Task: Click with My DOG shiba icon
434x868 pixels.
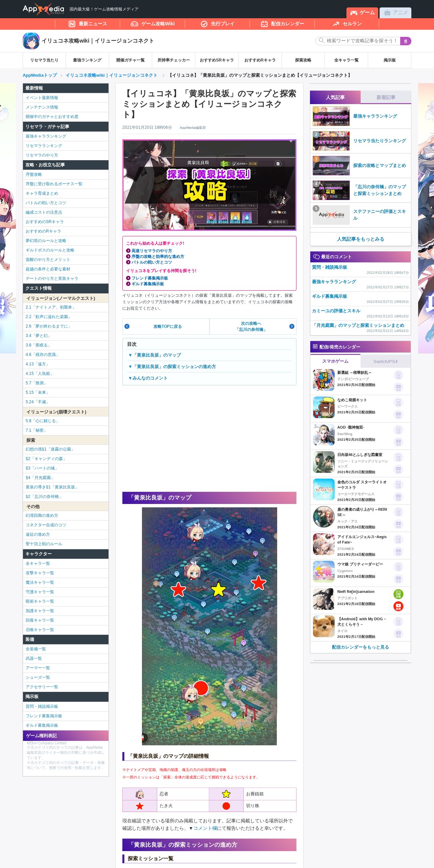Action: coord(323,626)
